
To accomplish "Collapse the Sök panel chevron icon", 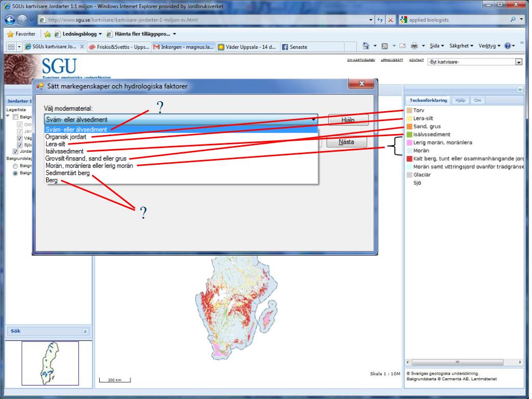I will point(85,331).
